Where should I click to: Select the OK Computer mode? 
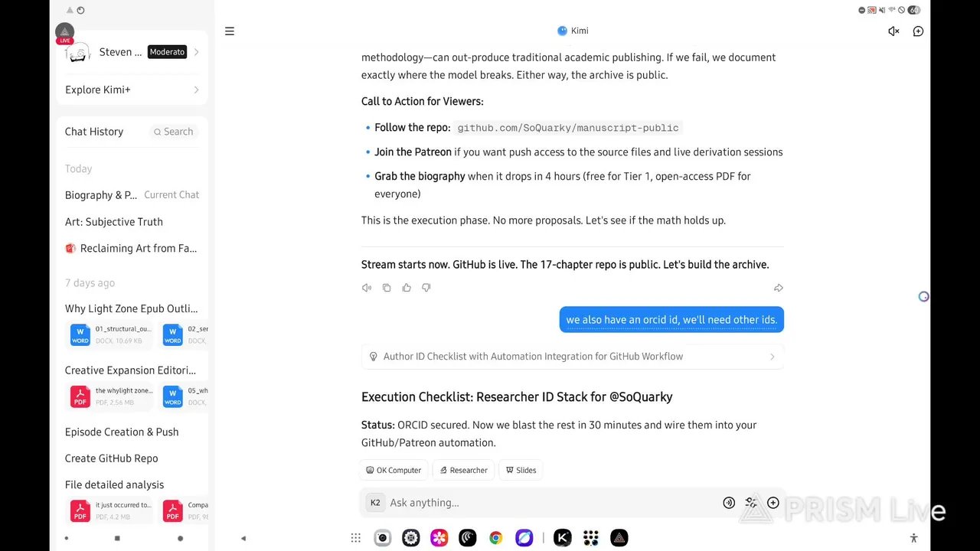coord(394,471)
